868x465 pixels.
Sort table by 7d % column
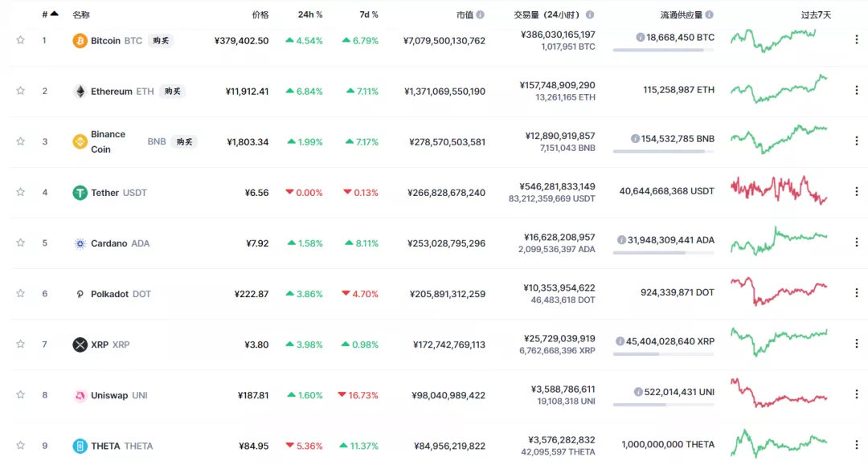coord(369,15)
